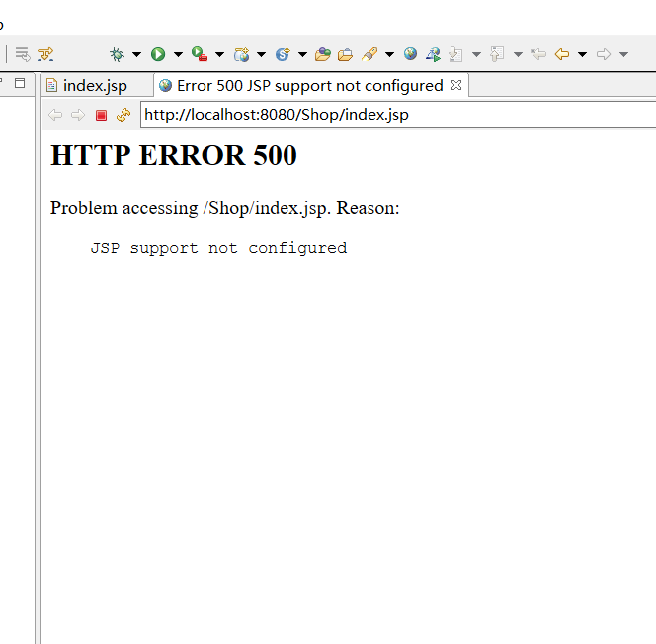Click Run Last Tool with toolbox

click(200, 54)
